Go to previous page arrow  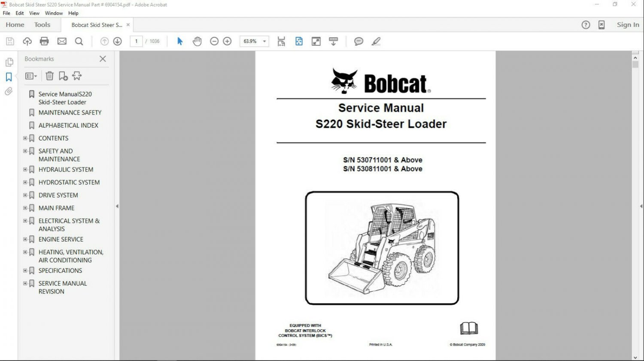pos(104,42)
